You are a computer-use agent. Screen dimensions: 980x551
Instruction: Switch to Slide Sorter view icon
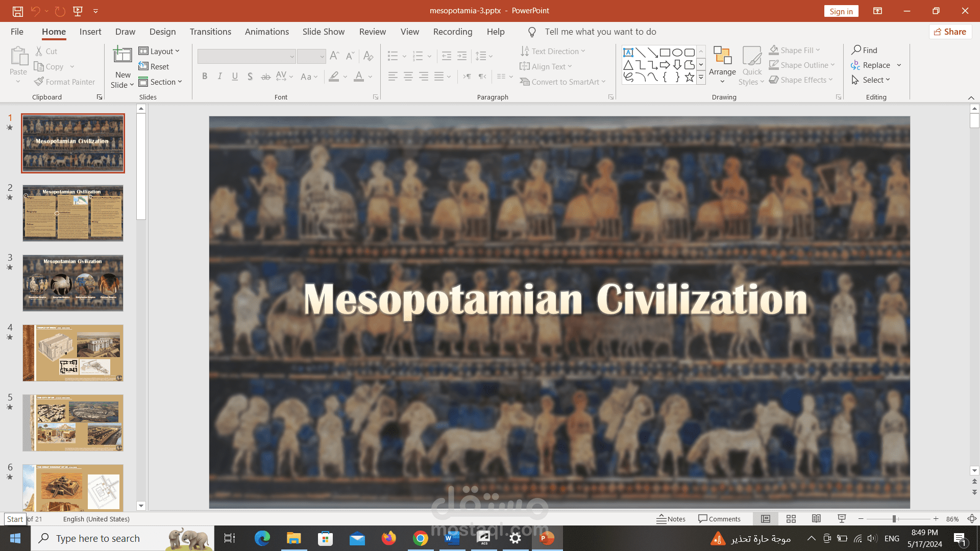tap(791, 519)
